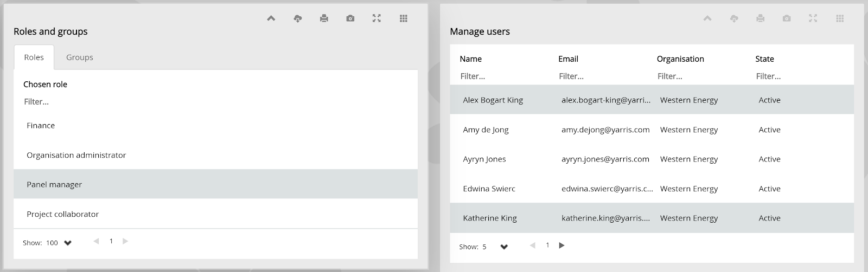Open grid menu in Manage users panel

click(x=840, y=18)
